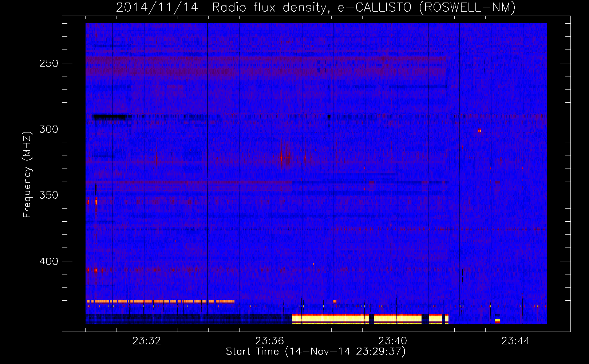Image resolution: width=589 pixels, height=364 pixels.
Task: Click the bright yellow burst band at the spectrogram bottom
Action: point(370,319)
